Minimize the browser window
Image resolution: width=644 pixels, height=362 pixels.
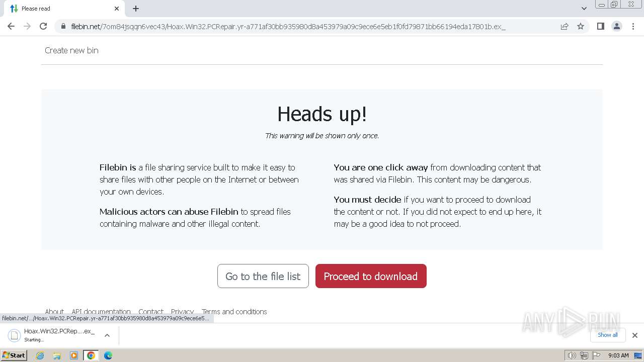(x=602, y=5)
